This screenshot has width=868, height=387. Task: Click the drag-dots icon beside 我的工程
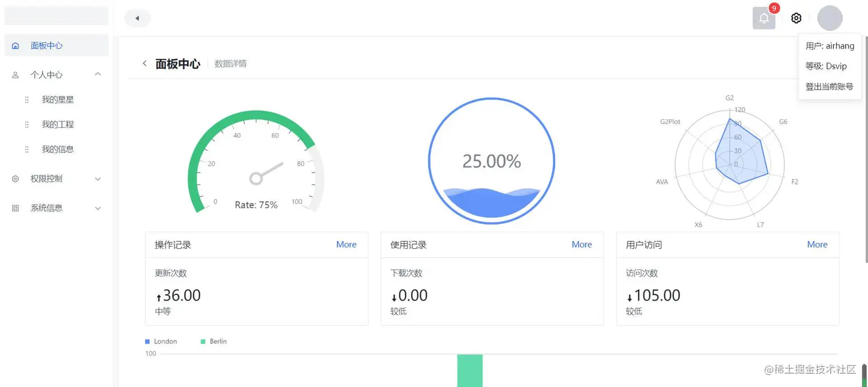(27, 124)
